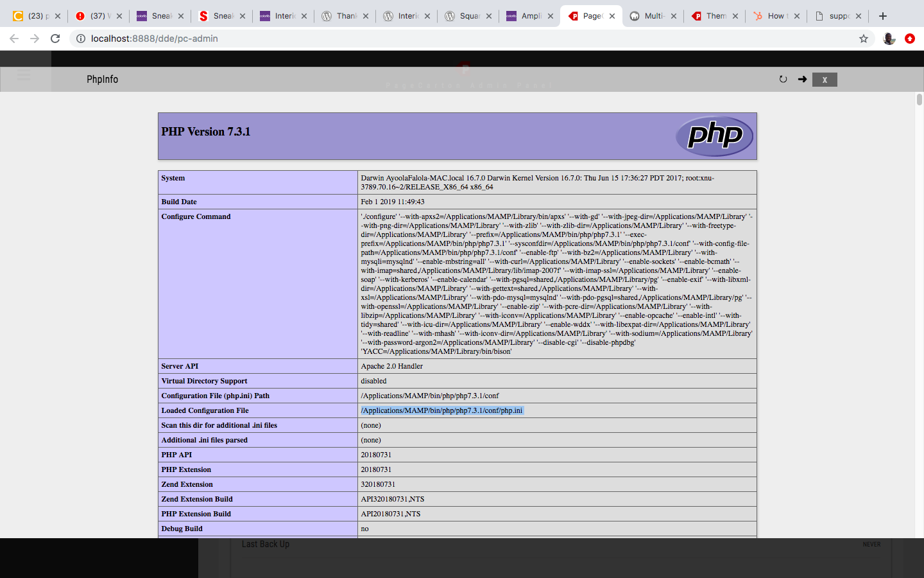Close the PhpInfo panel with the x button

click(825, 80)
